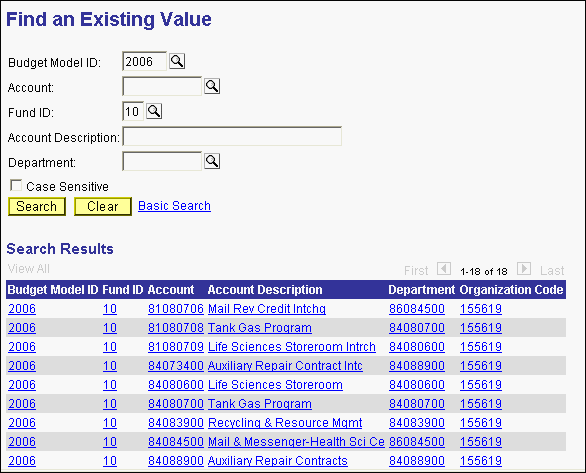The height and width of the screenshot is (473, 586).
Task: Click the Account lookup magnifier icon
Action: click(212, 86)
